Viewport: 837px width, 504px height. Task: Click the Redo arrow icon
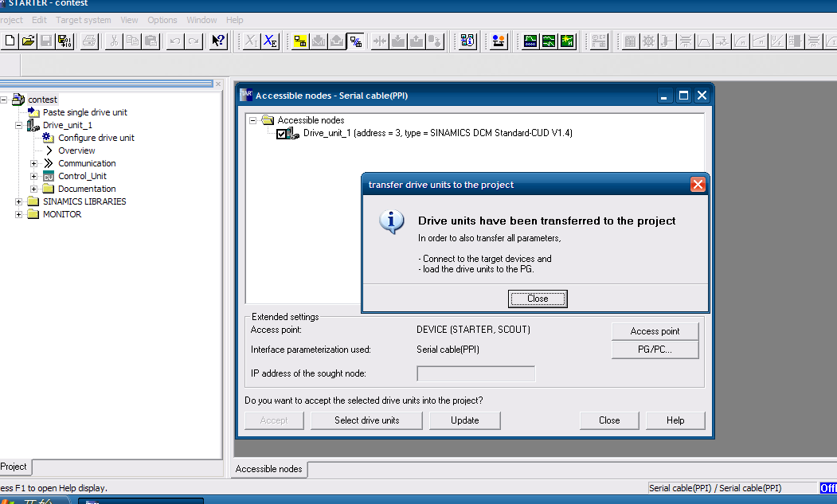click(x=194, y=41)
